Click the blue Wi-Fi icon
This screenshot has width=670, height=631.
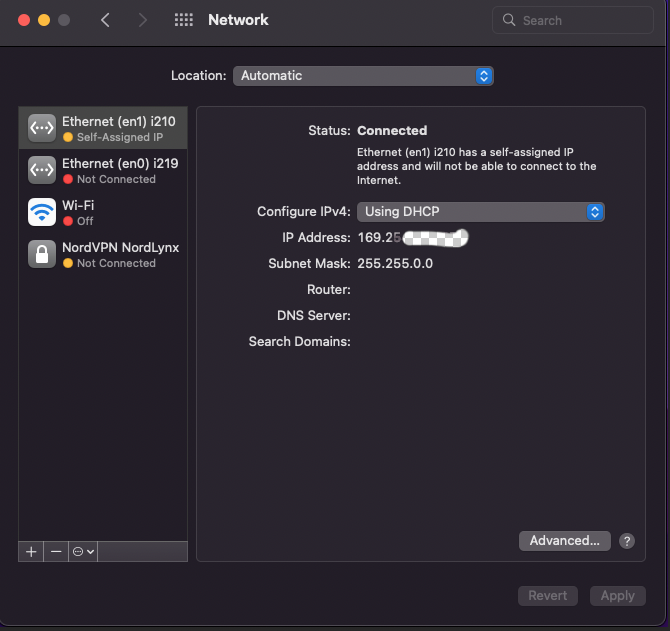tap(42, 212)
